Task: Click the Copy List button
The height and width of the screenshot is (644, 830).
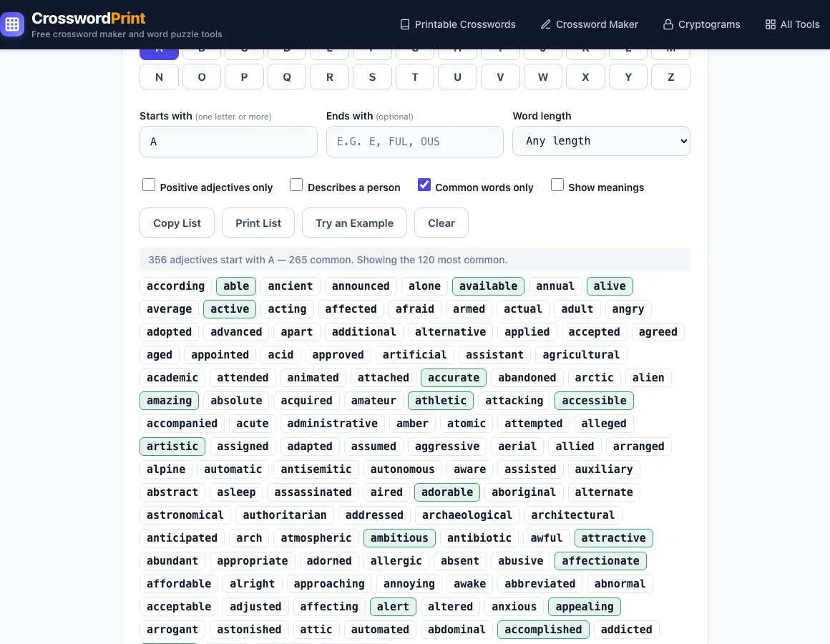Action: pyautogui.click(x=177, y=223)
